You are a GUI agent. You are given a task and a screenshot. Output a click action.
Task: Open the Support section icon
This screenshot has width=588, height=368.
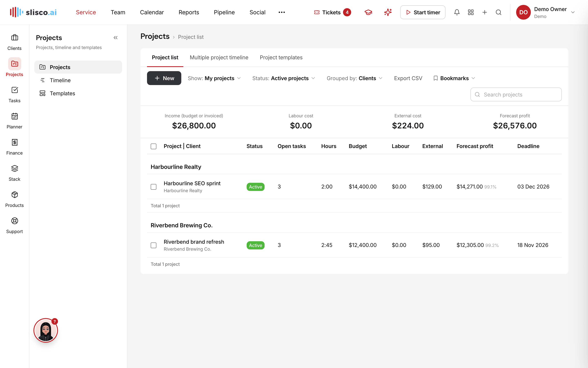tap(14, 221)
